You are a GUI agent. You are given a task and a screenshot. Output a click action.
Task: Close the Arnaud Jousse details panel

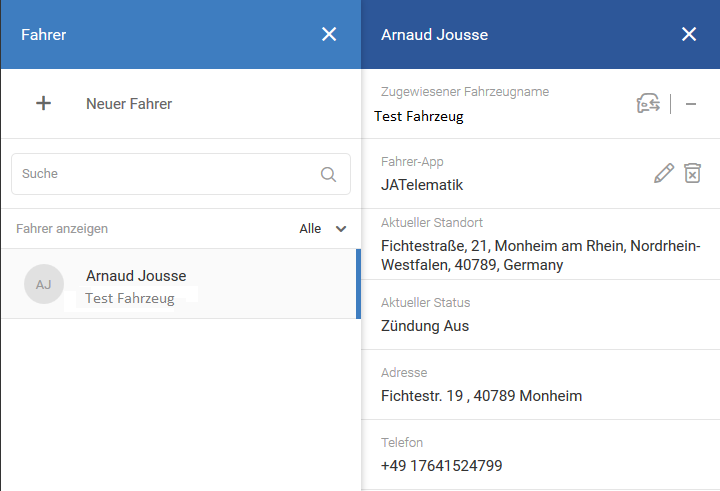[x=688, y=34]
